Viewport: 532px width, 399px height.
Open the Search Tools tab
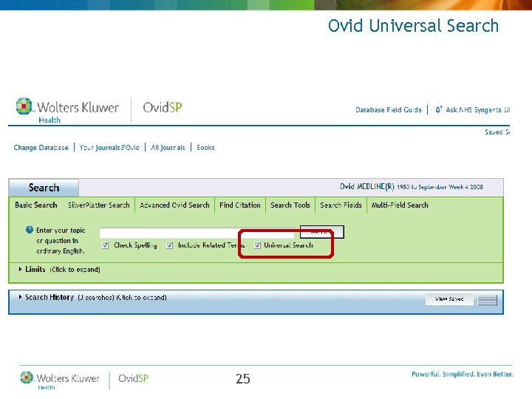(290, 205)
